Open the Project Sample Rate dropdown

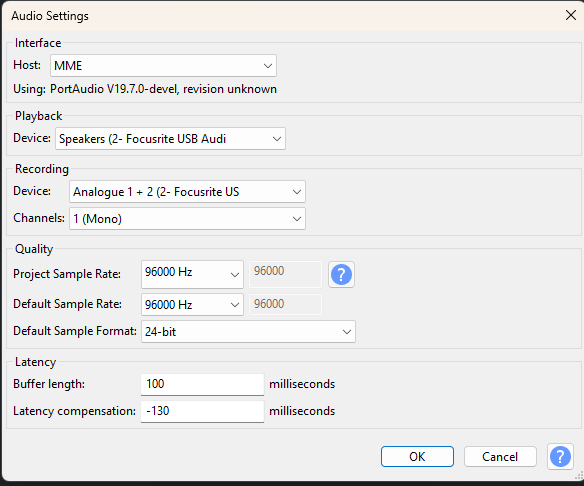point(192,274)
